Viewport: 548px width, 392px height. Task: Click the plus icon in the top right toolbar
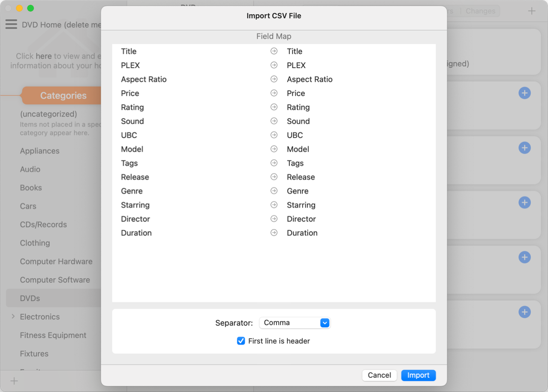pyautogui.click(x=532, y=11)
